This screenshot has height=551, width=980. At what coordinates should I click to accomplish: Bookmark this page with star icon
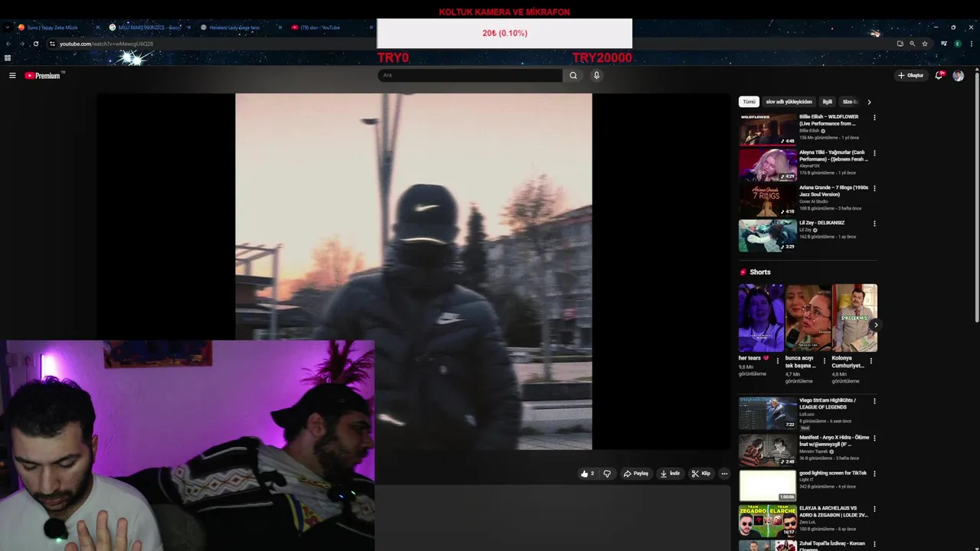(x=925, y=44)
